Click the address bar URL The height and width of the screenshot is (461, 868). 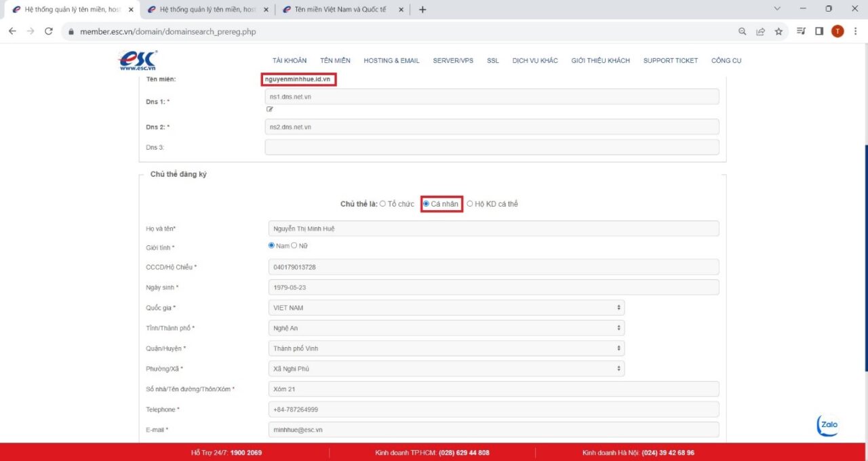[x=167, y=32]
